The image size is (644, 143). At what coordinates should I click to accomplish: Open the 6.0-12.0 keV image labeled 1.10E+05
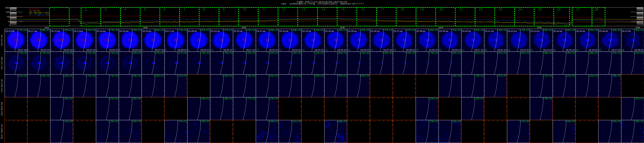coord(107,63)
